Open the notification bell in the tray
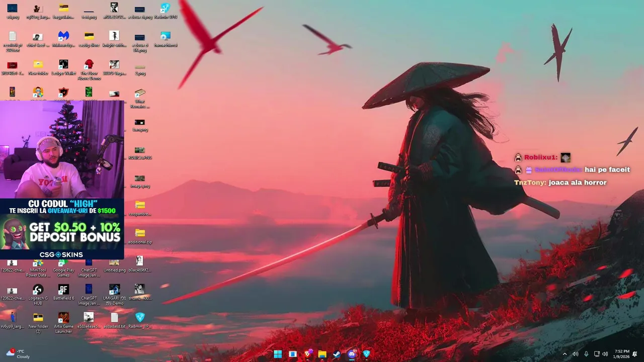Image resolution: width=644 pixels, height=362 pixels. tap(635, 354)
